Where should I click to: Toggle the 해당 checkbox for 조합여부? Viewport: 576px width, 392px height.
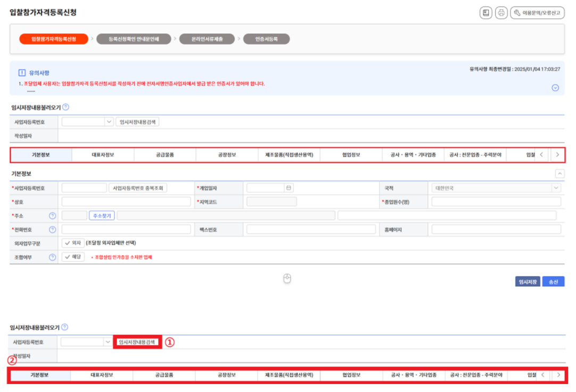point(73,257)
